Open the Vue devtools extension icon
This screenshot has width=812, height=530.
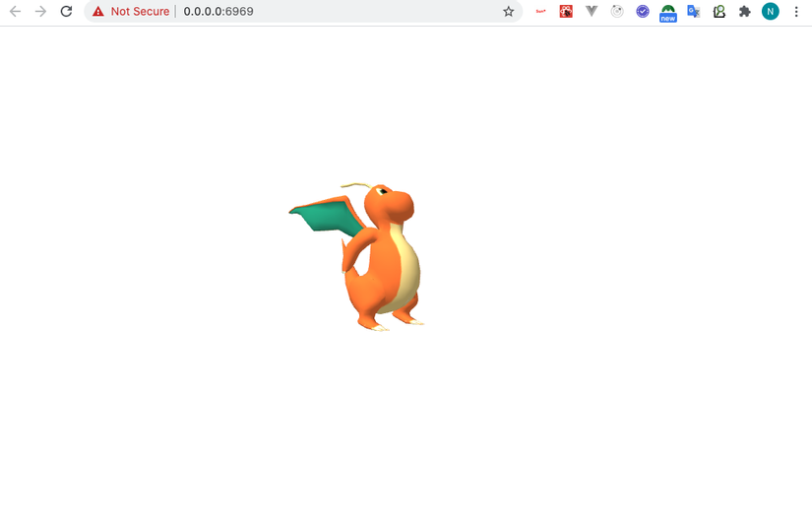pos(592,12)
